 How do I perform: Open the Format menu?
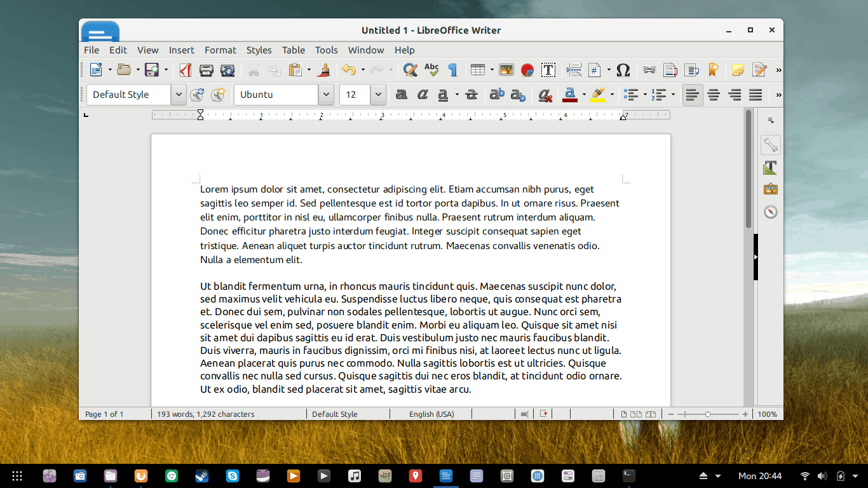coord(220,50)
